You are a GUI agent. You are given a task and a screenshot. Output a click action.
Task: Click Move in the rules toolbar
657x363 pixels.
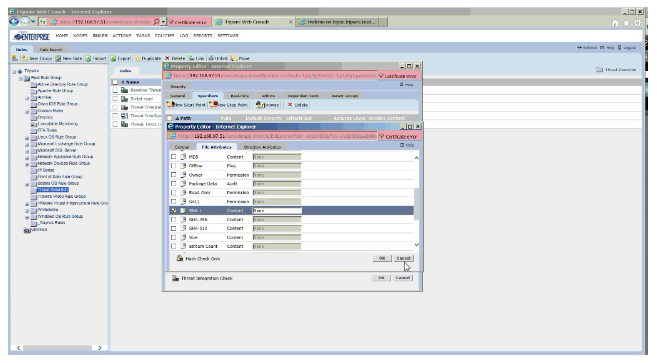(240, 58)
